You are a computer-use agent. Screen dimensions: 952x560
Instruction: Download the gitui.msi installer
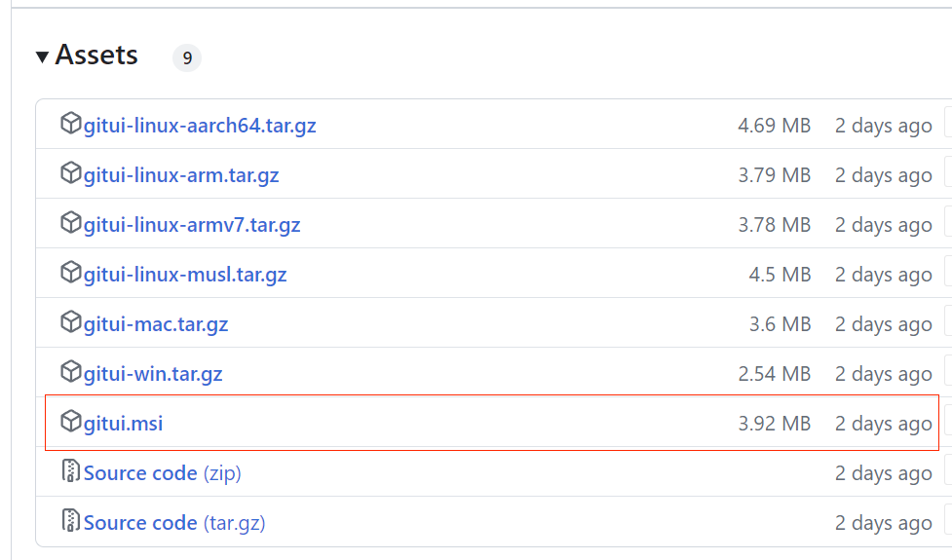point(123,424)
